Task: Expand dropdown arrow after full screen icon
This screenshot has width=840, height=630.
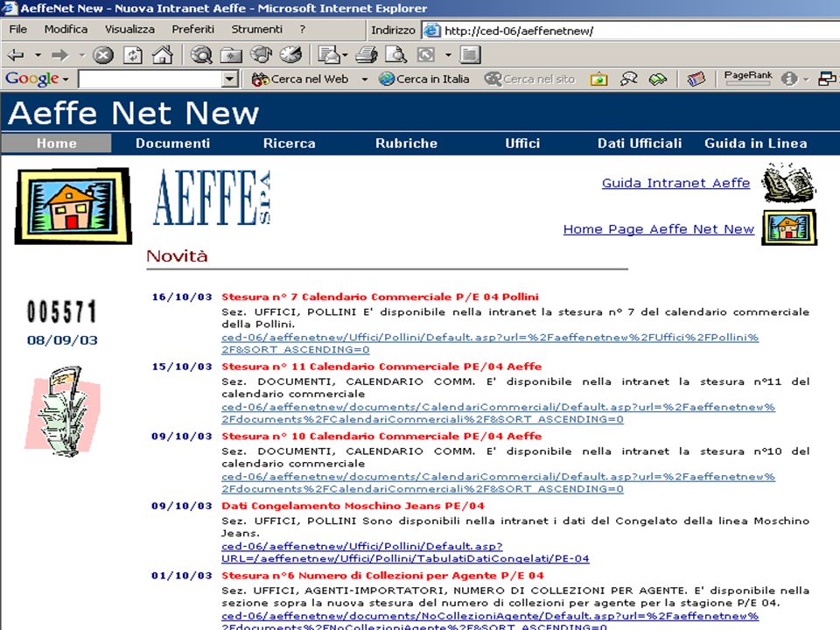Action: coord(448,54)
